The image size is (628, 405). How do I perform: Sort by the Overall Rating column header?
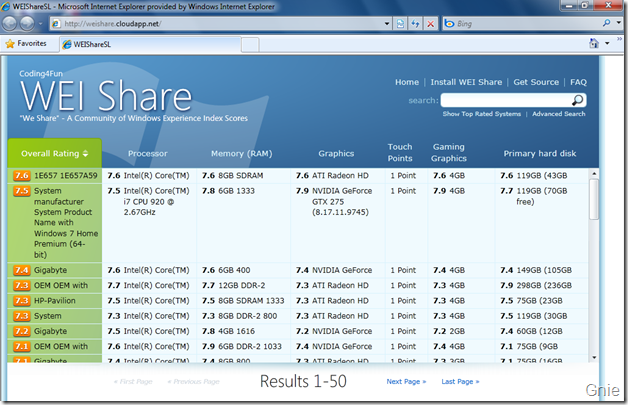(54, 153)
